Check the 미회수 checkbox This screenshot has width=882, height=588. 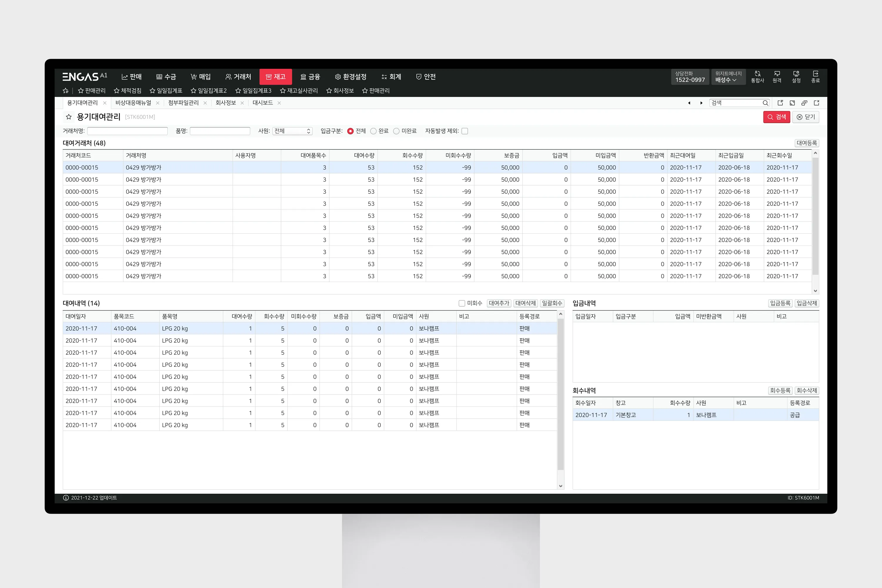(462, 303)
